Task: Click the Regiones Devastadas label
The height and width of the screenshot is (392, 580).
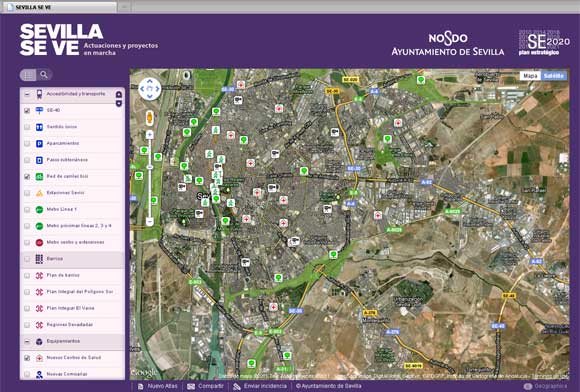Action: (x=70, y=325)
